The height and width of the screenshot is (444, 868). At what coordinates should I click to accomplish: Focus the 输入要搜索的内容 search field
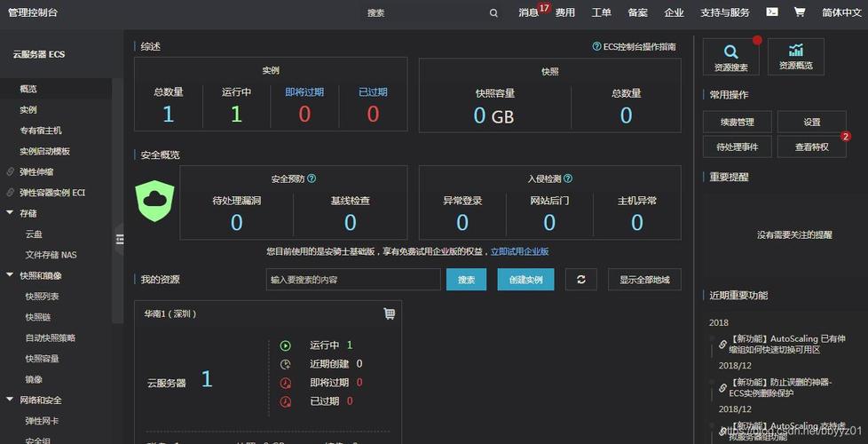click(353, 280)
